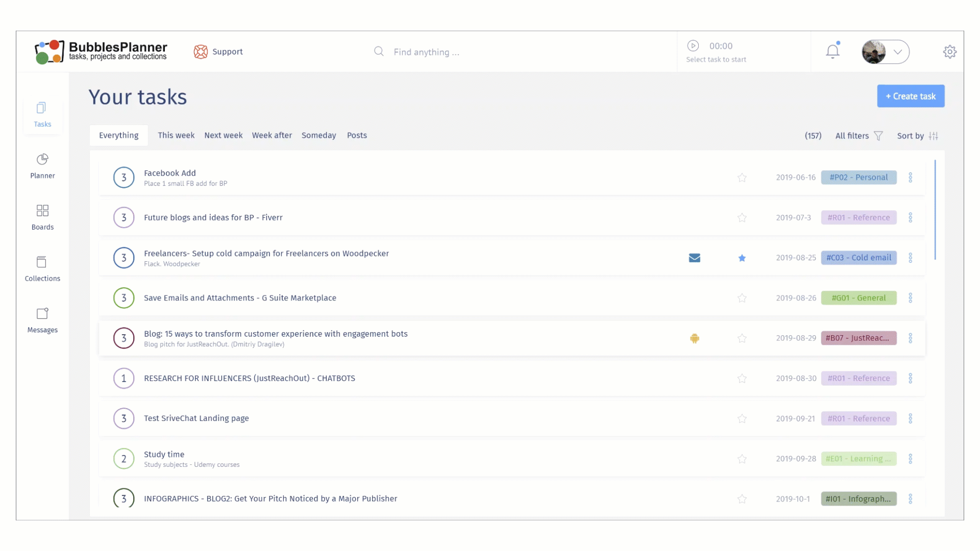Open the settings gear
980x551 pixels.
949,52
